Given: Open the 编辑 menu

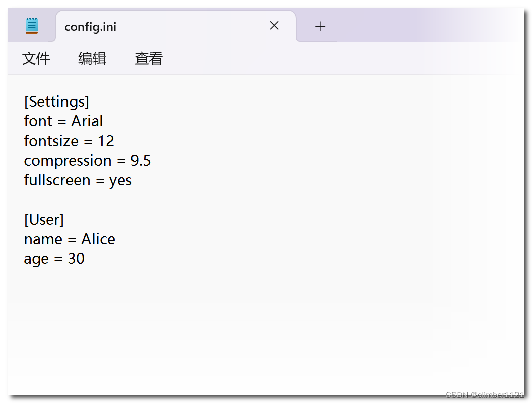Looking at the screenshot, I should [92, 59].
